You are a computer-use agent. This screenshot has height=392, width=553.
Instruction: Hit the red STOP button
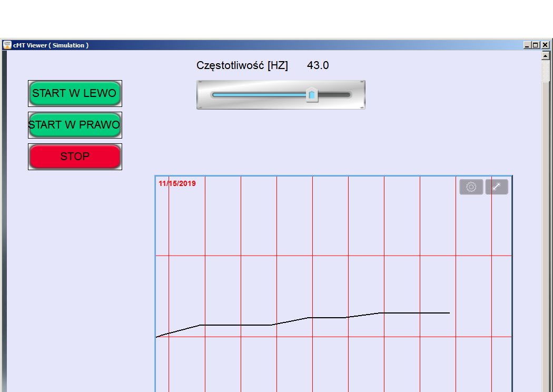click(75, 156)
